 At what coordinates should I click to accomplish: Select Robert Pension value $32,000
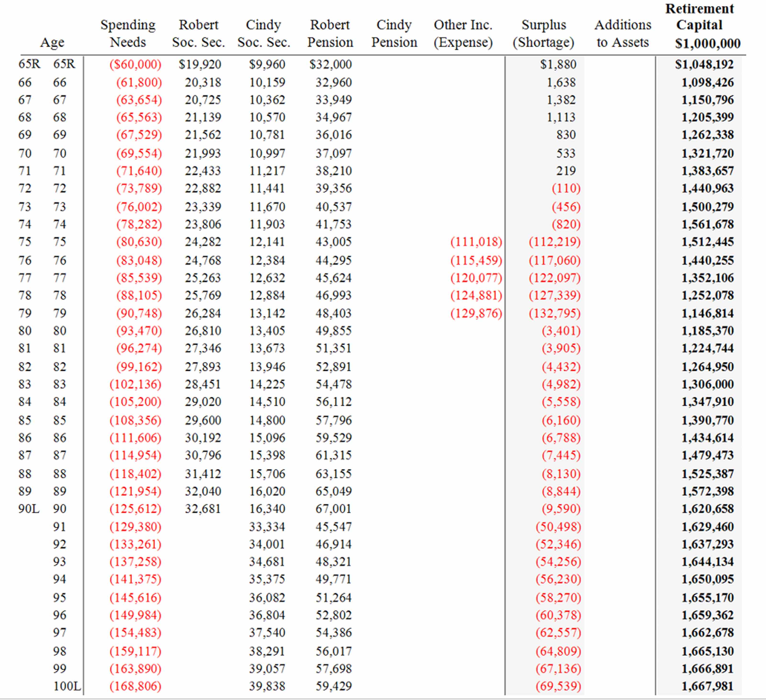(331, 64)
